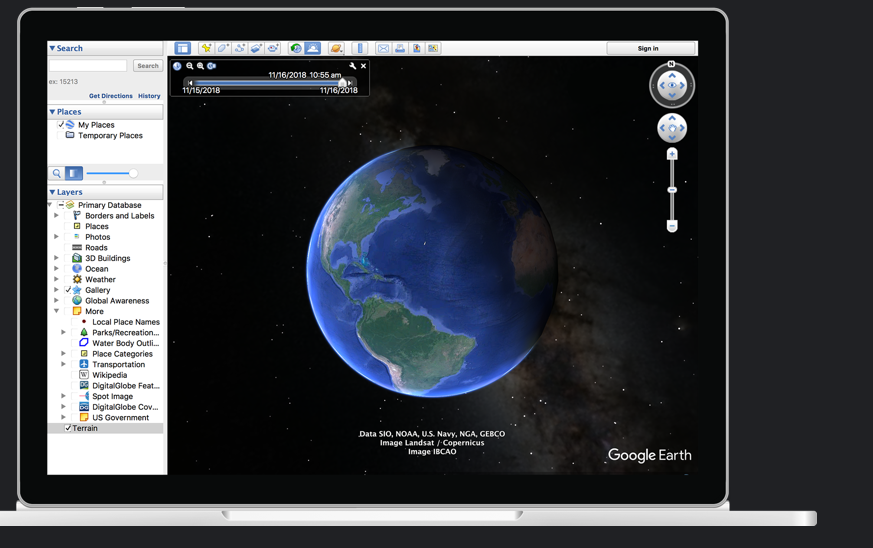This screenshot has width=873, height=548.
Task: Click the Places panel view toggle icon
Action: (x=73, y=173)
